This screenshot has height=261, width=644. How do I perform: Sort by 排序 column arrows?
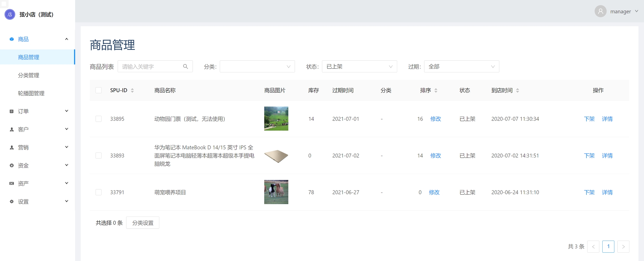coord(436,90)
